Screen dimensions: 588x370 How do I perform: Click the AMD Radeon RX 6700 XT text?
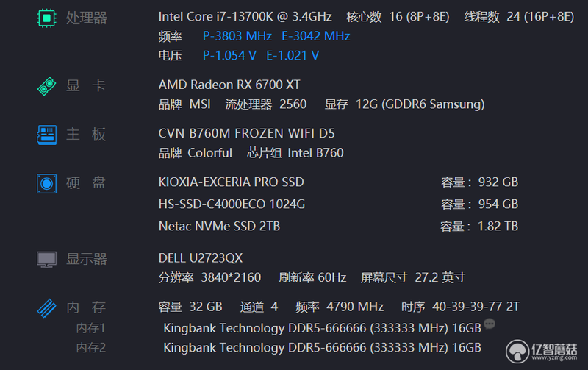(229, 85)
